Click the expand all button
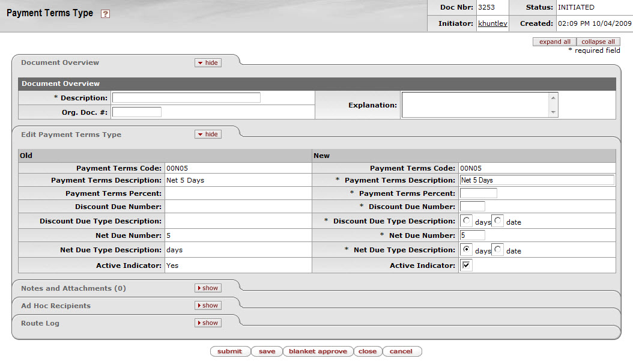The width and height of the screenshot is (633, 364). point(554,42)
